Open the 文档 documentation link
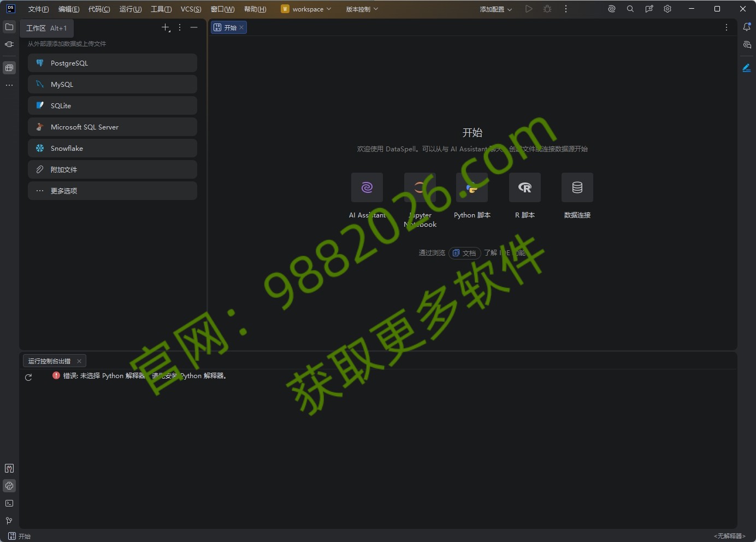The height and width of the screenshot is (542, 756). pos(465,253)
